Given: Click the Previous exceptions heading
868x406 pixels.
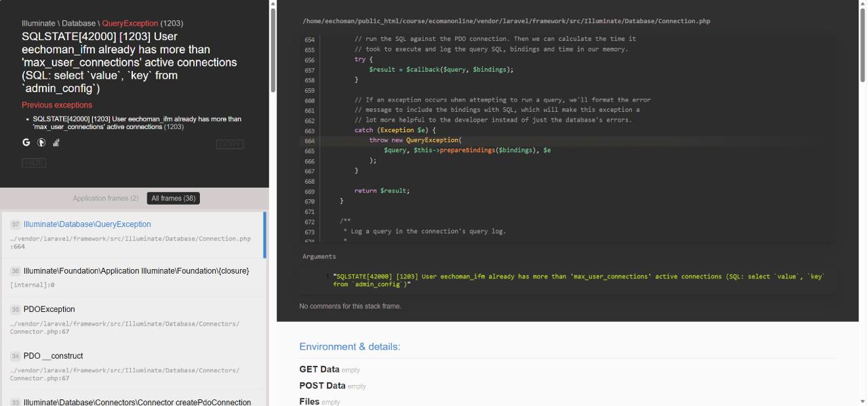Looking at the screenshot, I should 57,105.
